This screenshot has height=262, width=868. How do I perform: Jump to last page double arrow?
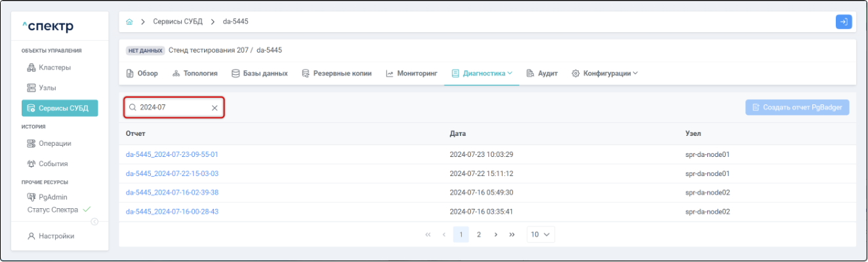point(512,234)
